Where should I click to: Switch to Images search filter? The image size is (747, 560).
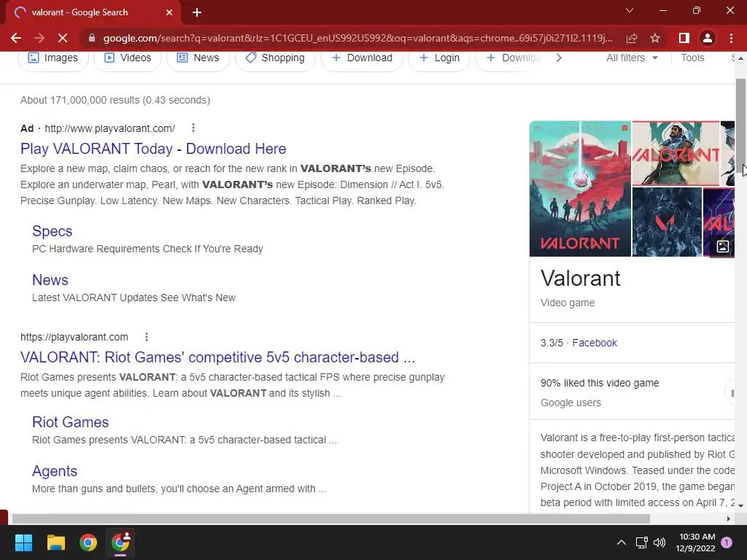[x=53, y=58]
